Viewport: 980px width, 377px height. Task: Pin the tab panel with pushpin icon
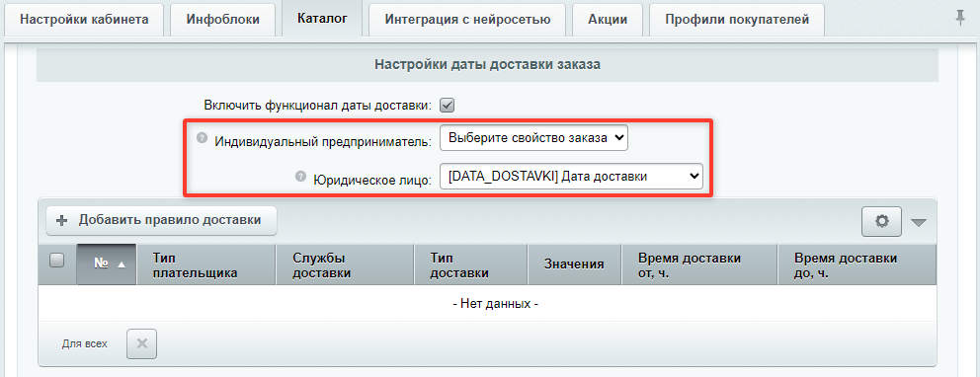tap(960, 18)
